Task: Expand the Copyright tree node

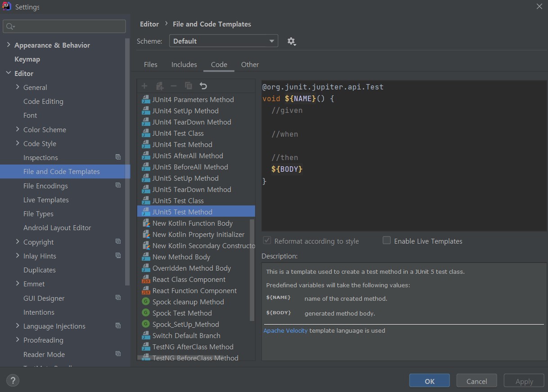Action: click(x=18, y=242)
